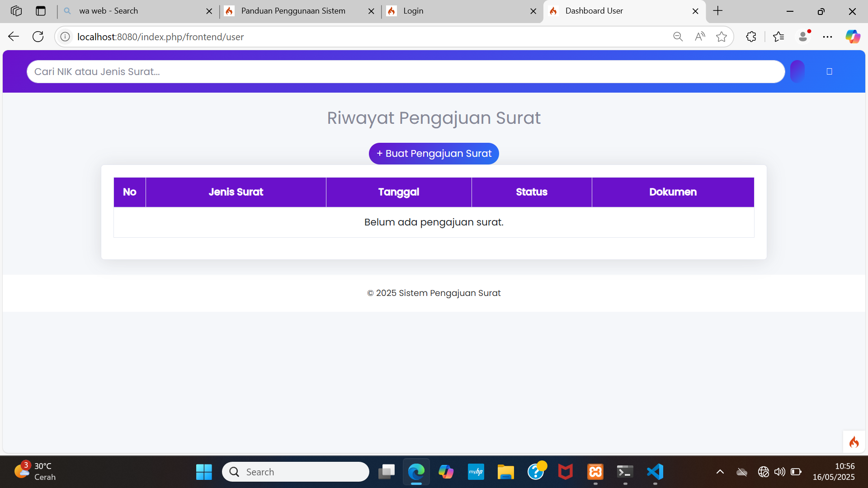868x488 pixels.
Task: Toggle Read aloud in the address bar
Action: (700, 37)
